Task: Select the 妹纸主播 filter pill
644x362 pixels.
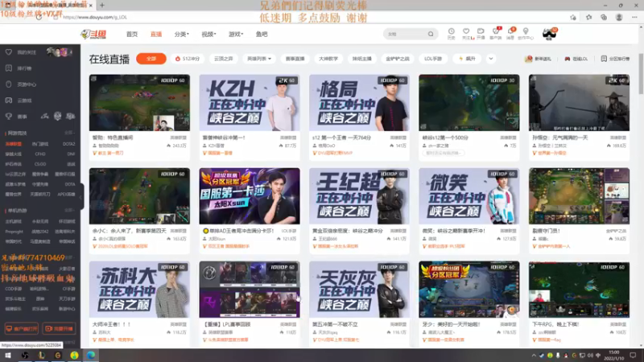Action: pyautogui.click(x=361, y=59)
